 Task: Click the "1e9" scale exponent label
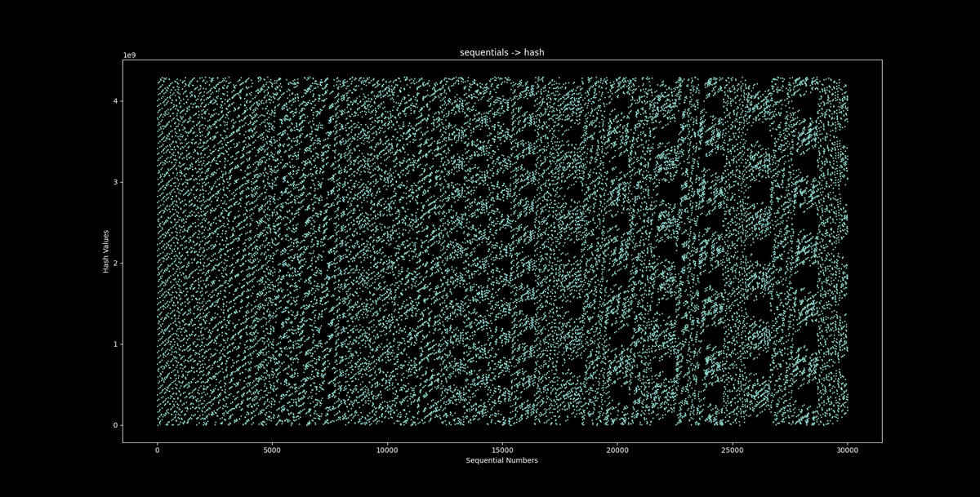(129, 55)
